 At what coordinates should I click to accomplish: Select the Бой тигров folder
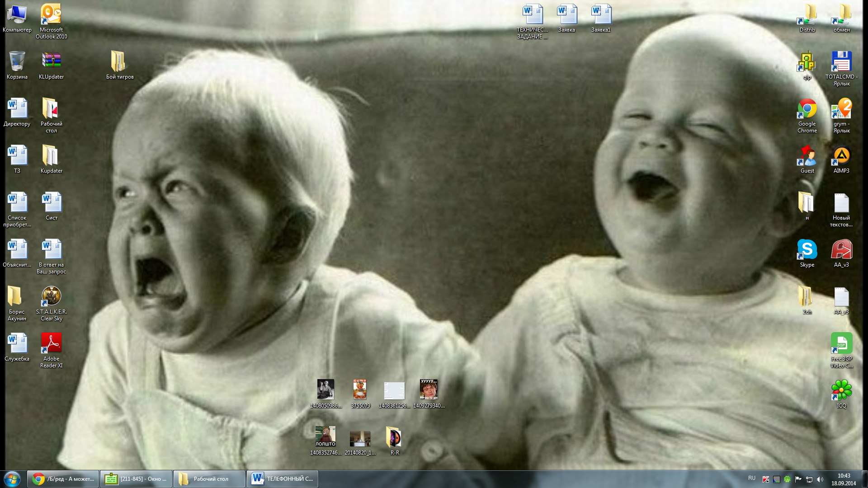(x=118, y=61)
